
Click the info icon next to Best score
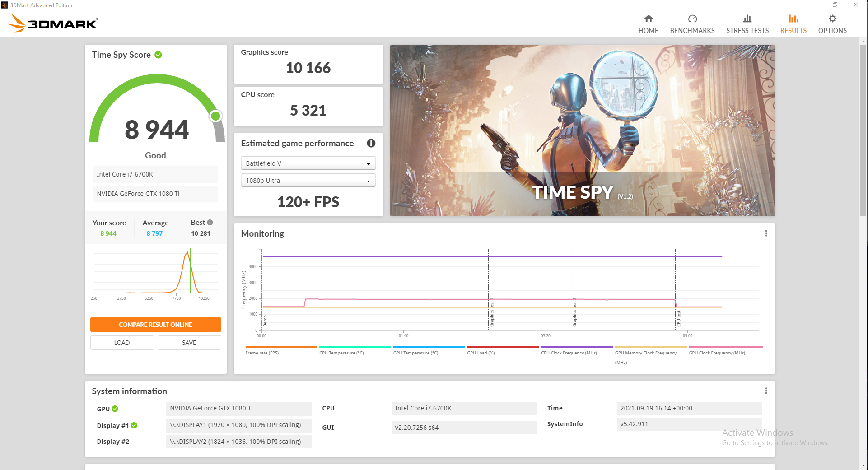[x=210, y=222]
